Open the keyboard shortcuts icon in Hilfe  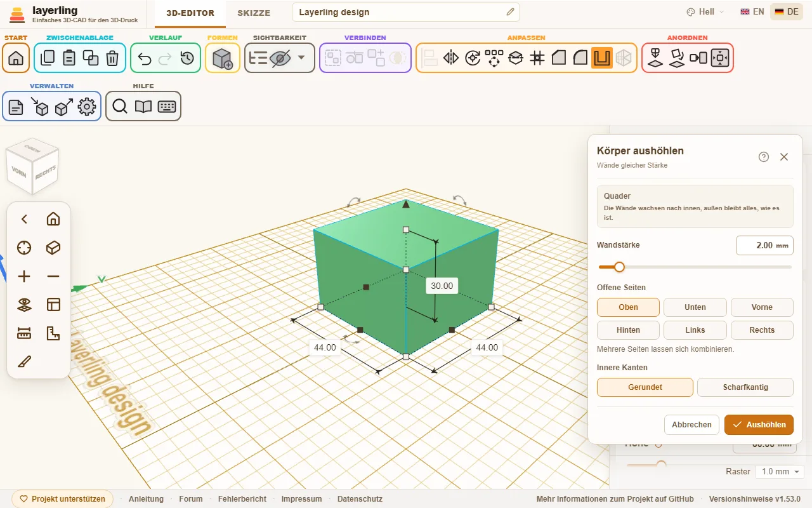point(167,107)
